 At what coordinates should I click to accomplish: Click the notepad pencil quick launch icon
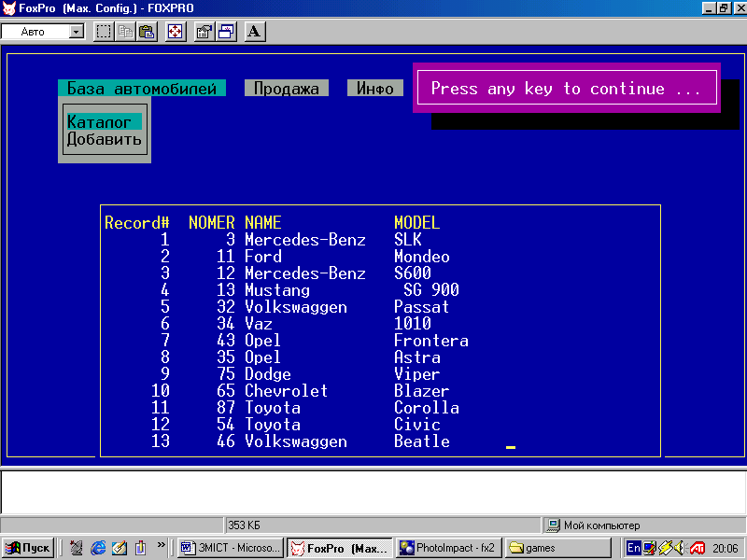coord(120,548)
